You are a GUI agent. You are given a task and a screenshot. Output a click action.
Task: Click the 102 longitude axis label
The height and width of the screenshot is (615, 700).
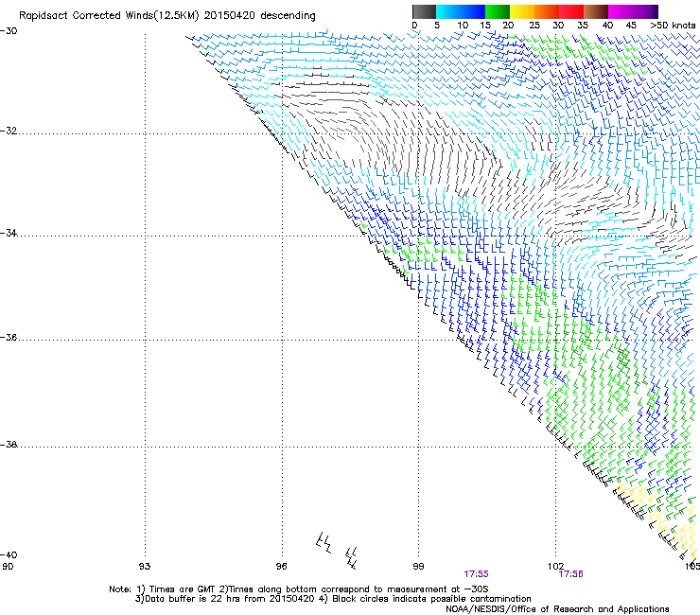[x=556, y=567]
